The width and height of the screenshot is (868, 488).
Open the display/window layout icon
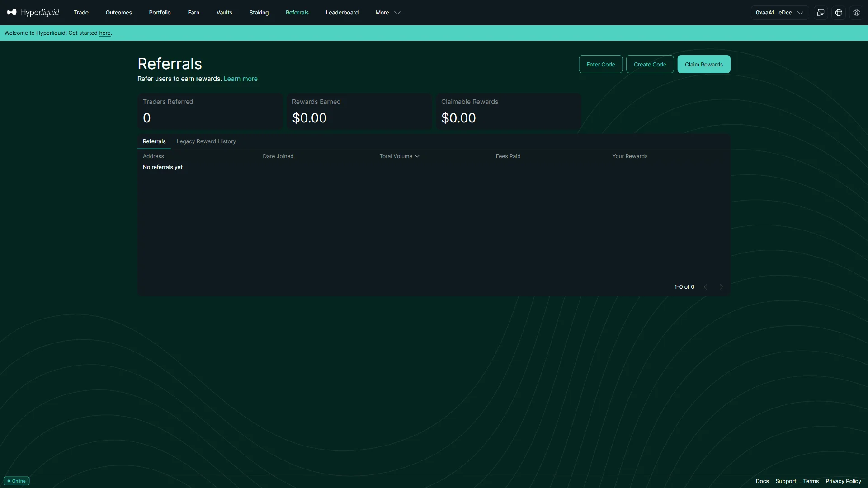821,13
